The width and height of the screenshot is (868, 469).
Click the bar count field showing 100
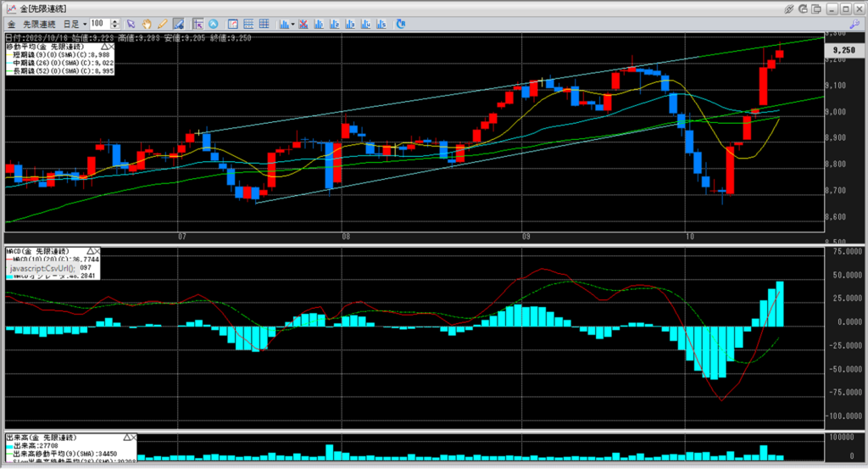97,23
